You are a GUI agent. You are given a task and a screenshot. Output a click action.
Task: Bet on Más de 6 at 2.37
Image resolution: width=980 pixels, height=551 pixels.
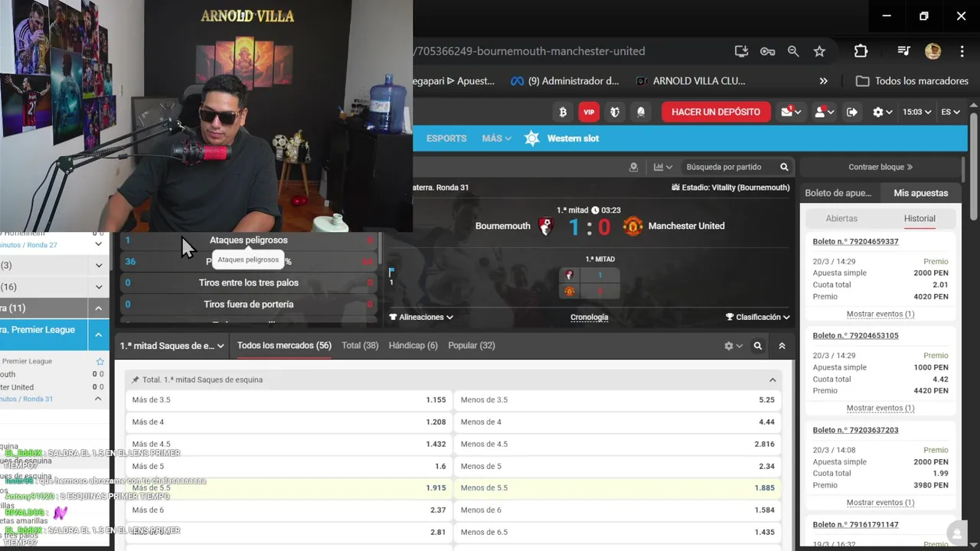click(289, 510)
